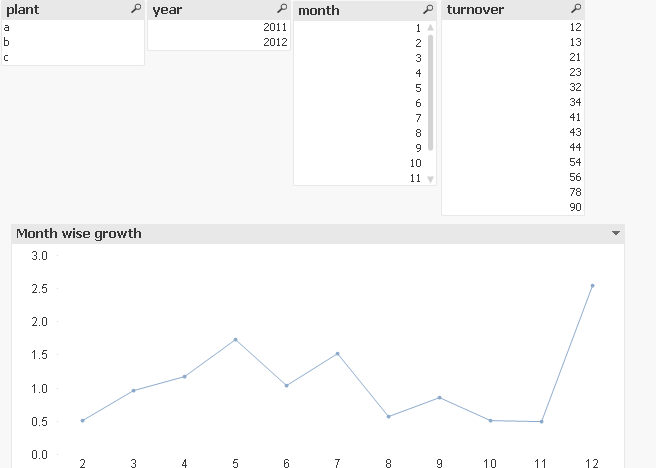Viewport: 656px width, 468px height.
Task: Select month 6 in the month list
Action: 360,103
